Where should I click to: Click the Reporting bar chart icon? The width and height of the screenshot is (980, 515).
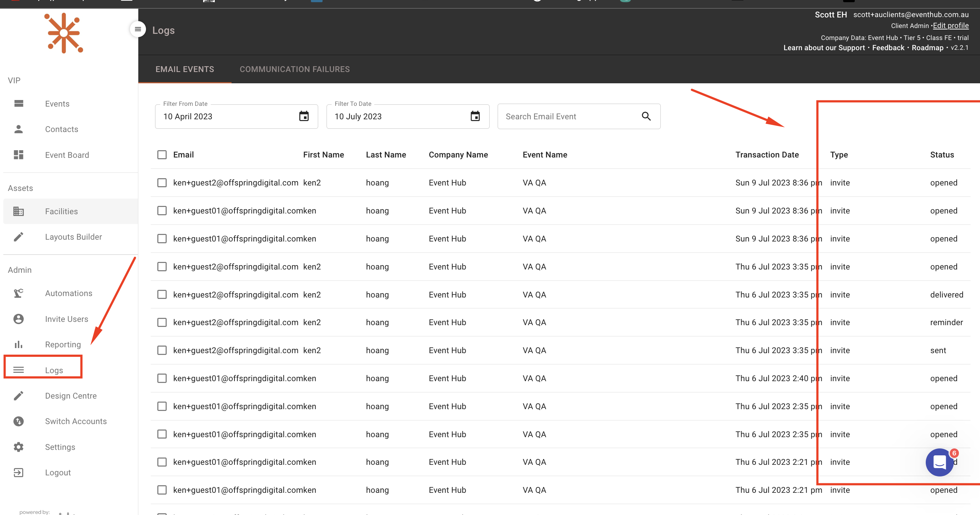click(18, 344)
